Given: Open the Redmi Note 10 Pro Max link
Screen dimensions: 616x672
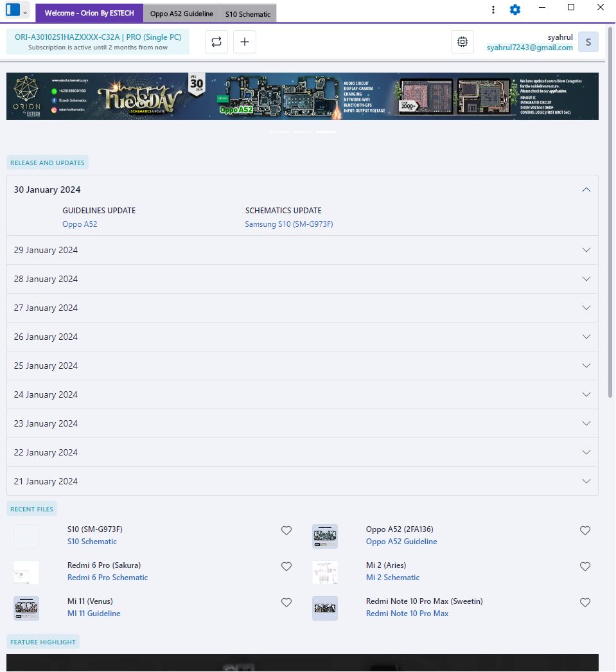Looking at the screenshot, I should 407,614.
